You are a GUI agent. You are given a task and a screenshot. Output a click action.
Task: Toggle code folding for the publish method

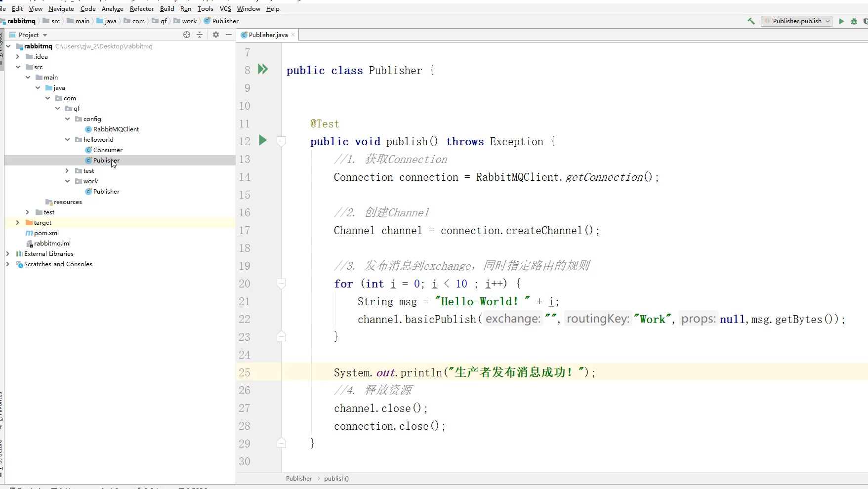click(281, 141)
